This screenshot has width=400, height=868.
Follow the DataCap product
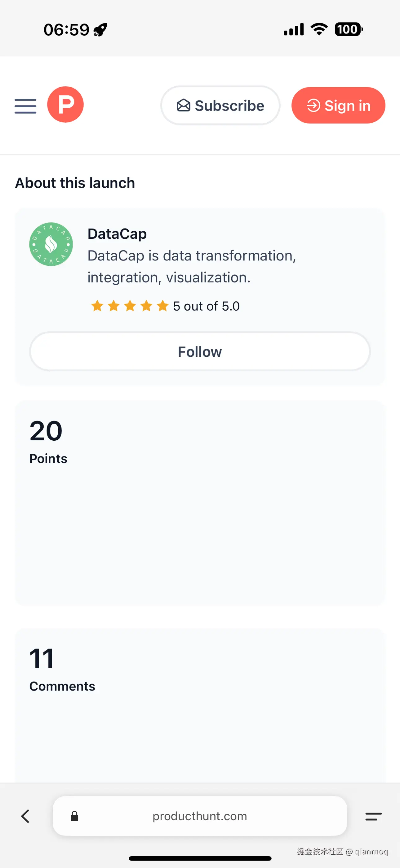pos(200,351)
